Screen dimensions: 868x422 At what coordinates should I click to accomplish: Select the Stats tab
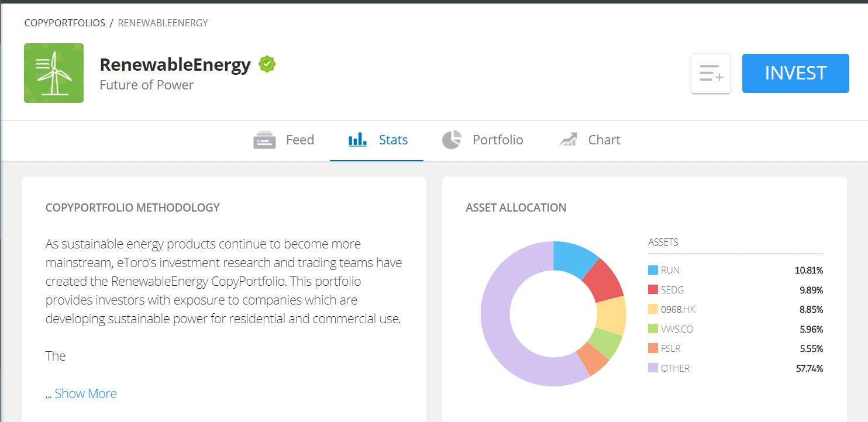pyautogui.click(x=377, y=140)
